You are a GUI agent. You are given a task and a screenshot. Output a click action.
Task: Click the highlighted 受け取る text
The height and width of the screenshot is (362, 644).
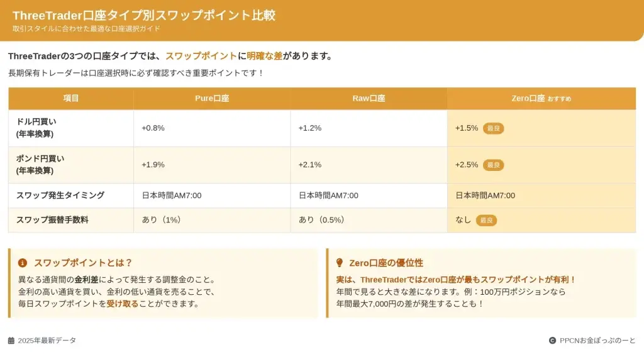point(122,304)
